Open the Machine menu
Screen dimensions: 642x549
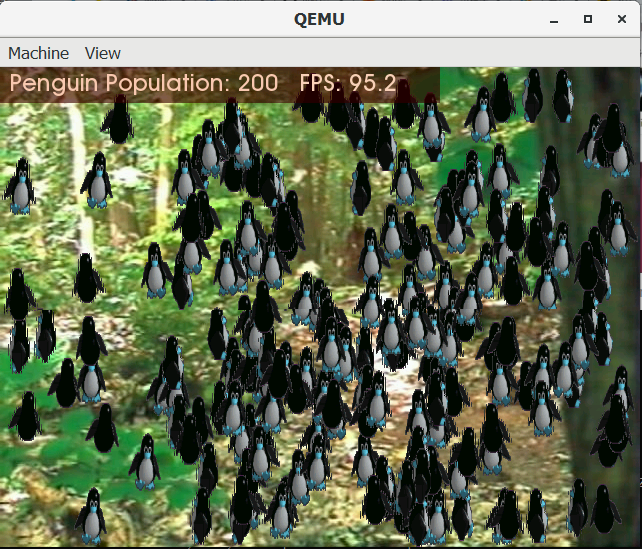(x=38, y=53)
